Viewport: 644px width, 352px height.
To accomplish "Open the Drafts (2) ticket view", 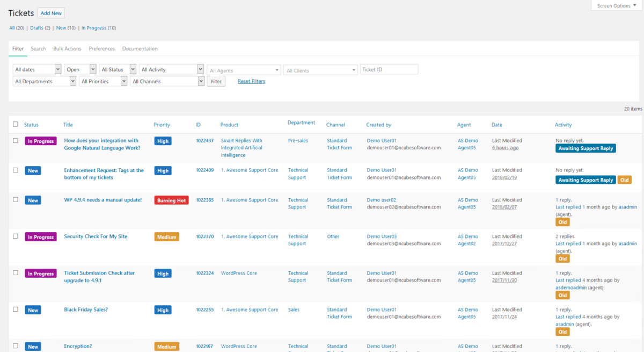I will click(x=36, y=27).
